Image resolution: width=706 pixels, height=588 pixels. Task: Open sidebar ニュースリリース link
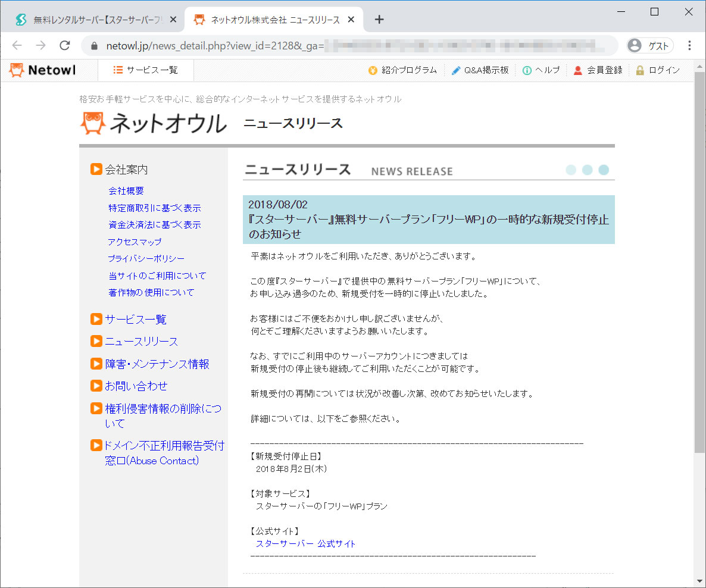pyautogui.click(x=142, y=341)
